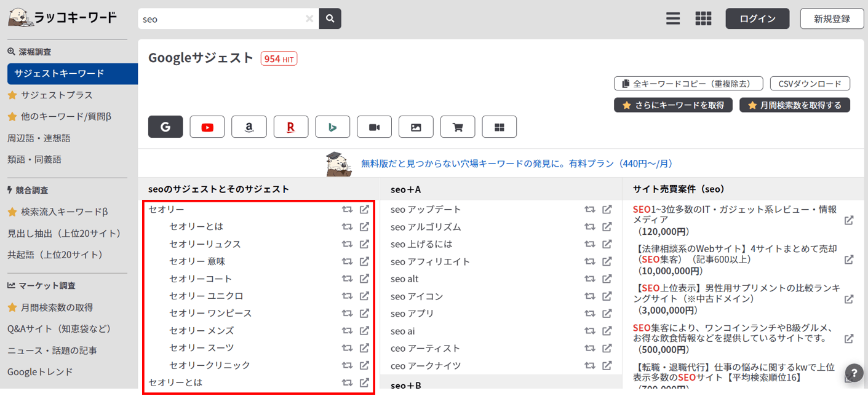868x404 pixels.
Task: Open the grid apps menu icon
Action: click(703, 19)
